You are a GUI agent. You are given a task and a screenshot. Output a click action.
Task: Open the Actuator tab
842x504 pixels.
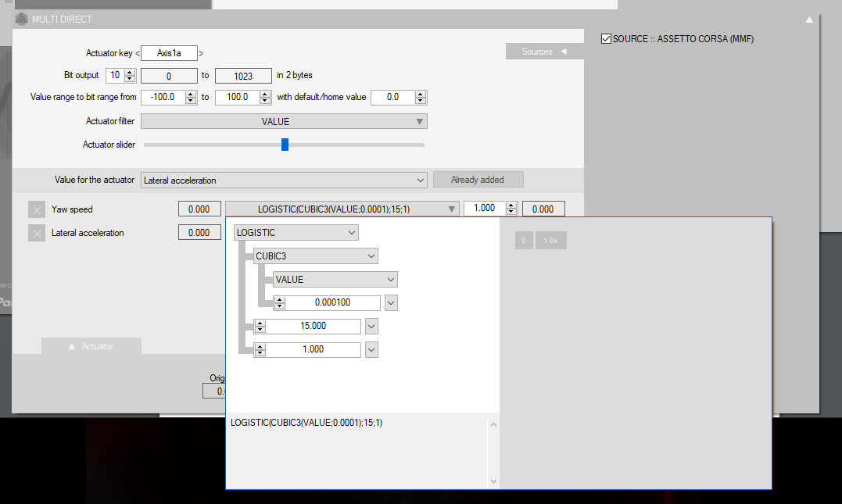coord(91,346)
